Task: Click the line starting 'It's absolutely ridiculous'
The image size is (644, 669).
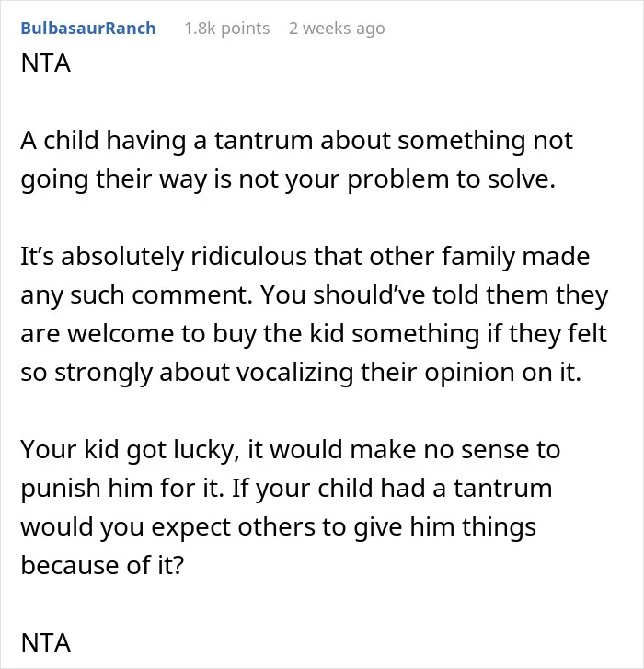Action: pyautogui.click(x=305, y=257)
